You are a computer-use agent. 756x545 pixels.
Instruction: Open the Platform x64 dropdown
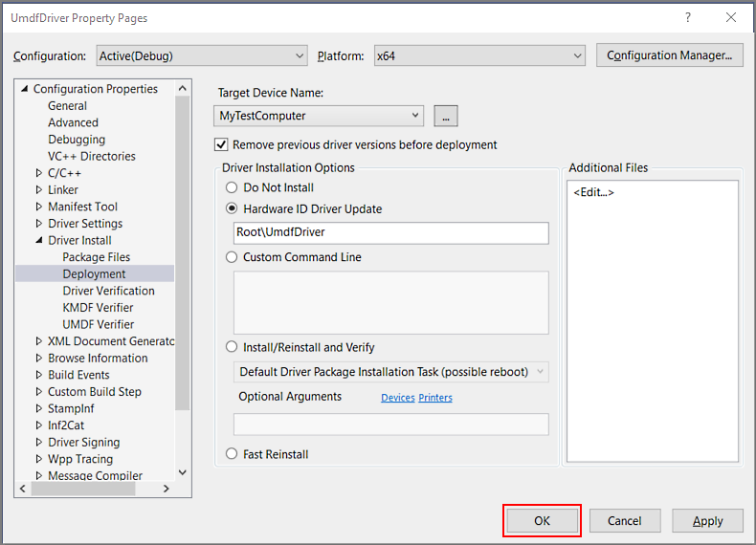(x=479, y=55)
